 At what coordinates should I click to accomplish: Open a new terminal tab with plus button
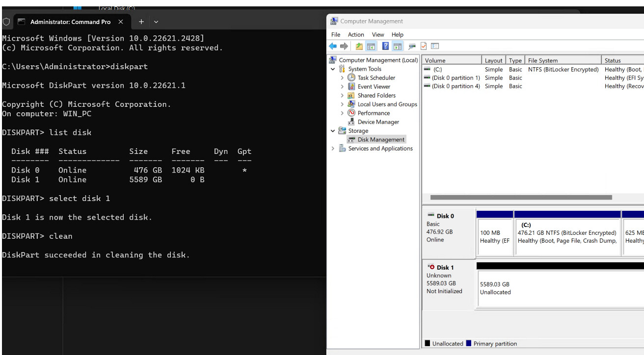point(141,22)
